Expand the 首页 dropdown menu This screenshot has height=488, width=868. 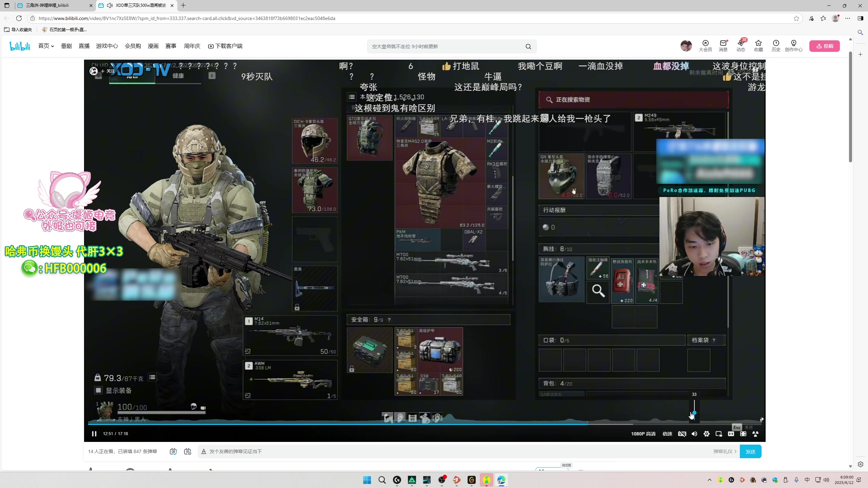pyautogui.click(x=46, y=46)
